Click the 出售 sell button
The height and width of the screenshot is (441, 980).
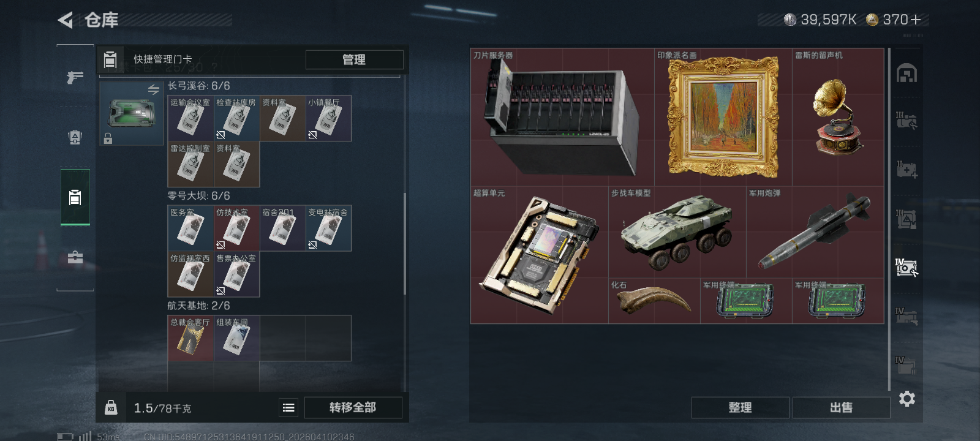coord(841,407)
